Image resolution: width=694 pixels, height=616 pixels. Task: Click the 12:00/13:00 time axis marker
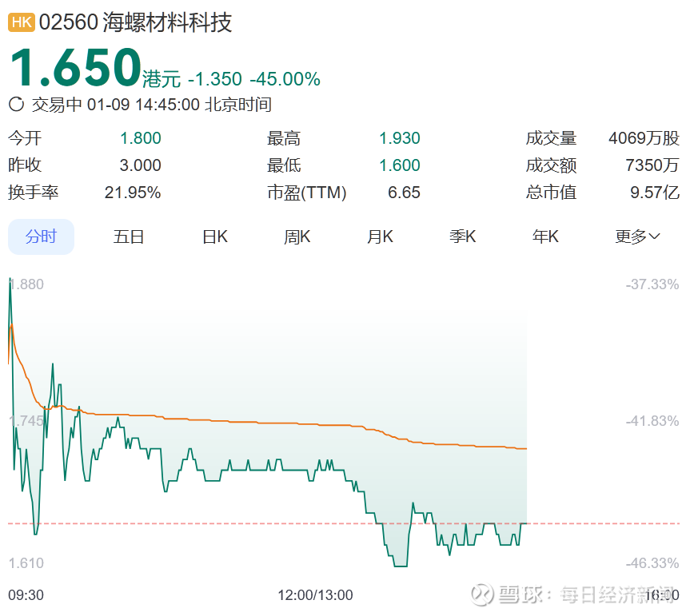point(315,595)
